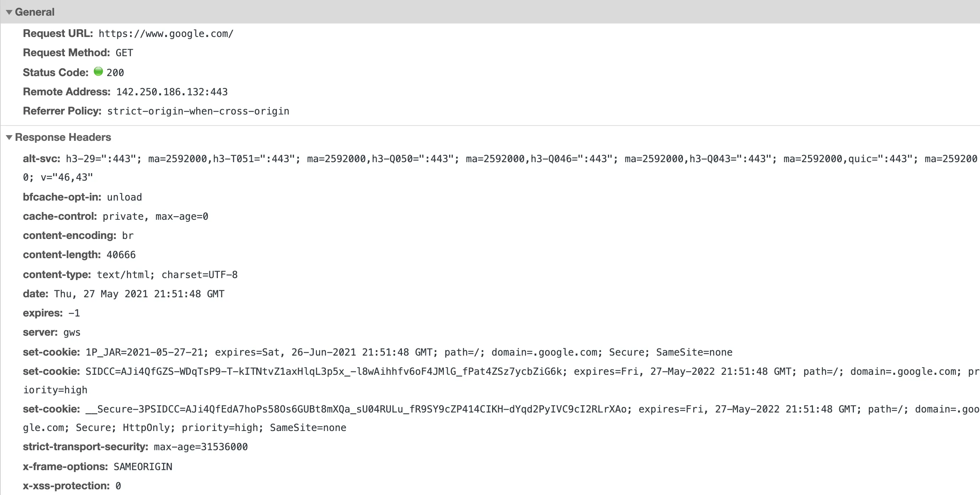
Task: Click the Response Headers section title
Action: click(x=63, y=138)
